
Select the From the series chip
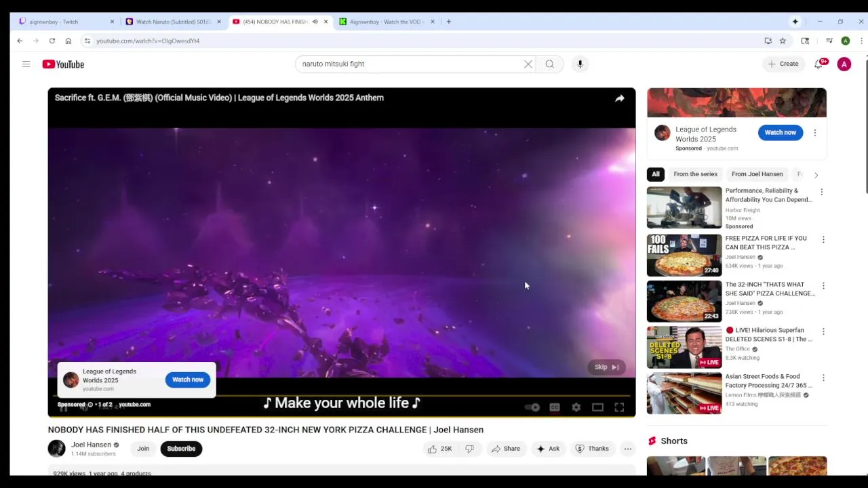coord(695,174)
